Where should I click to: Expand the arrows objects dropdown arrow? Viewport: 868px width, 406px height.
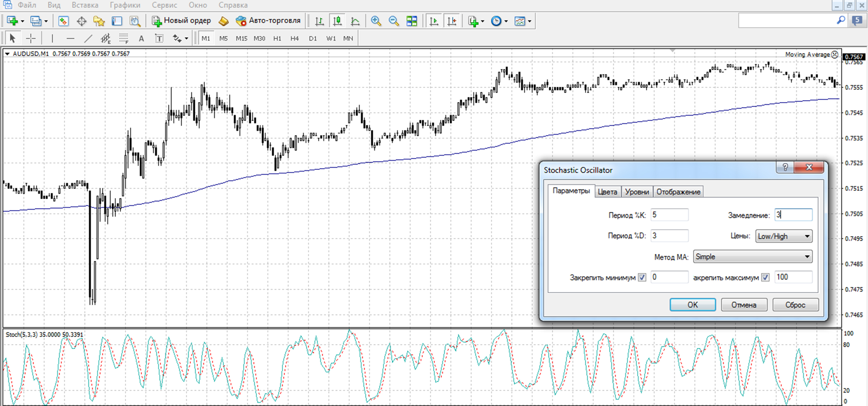(x=186, y=39)
